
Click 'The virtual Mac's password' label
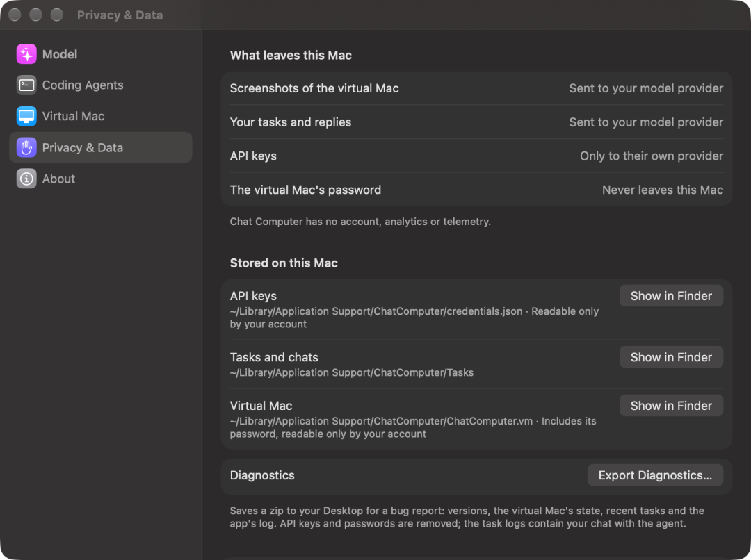(305, 190)
